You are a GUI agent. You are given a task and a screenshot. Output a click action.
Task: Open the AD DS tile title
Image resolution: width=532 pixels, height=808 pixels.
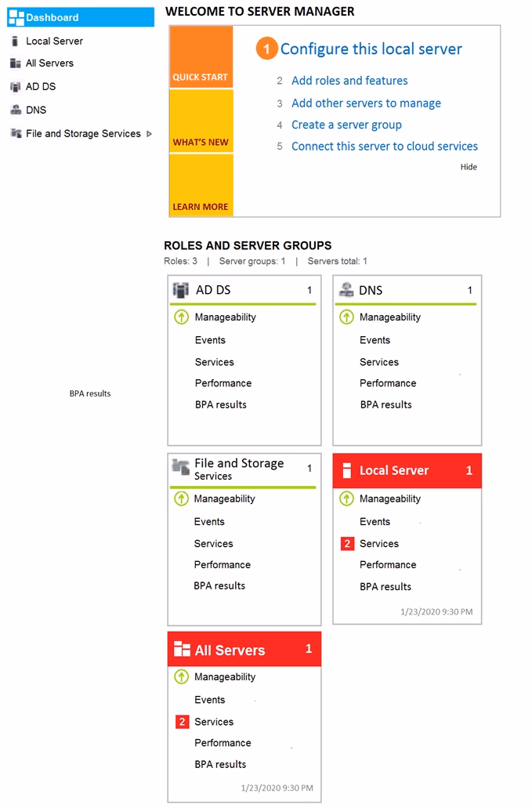pos(213,290)
